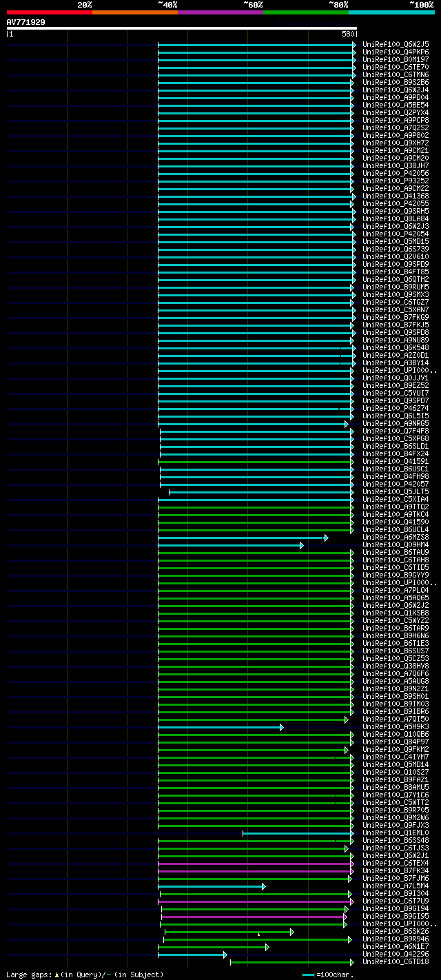Click the UniRef100_Q1KSB8 label

point(396,613)
